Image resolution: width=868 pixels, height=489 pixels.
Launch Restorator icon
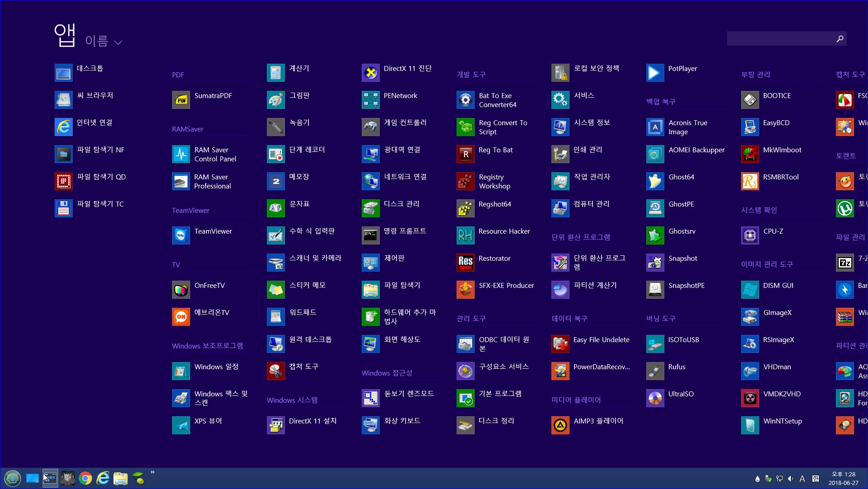466,263
